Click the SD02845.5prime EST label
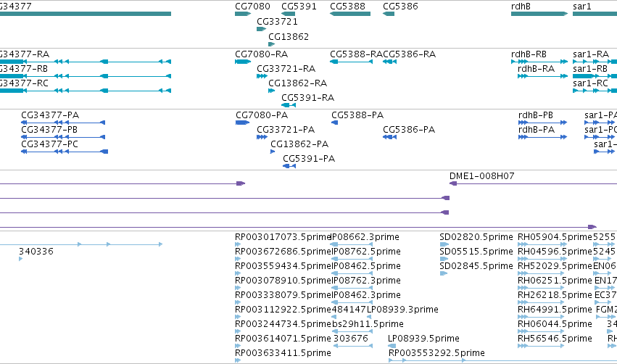617x364 pixels. (476, 266)
